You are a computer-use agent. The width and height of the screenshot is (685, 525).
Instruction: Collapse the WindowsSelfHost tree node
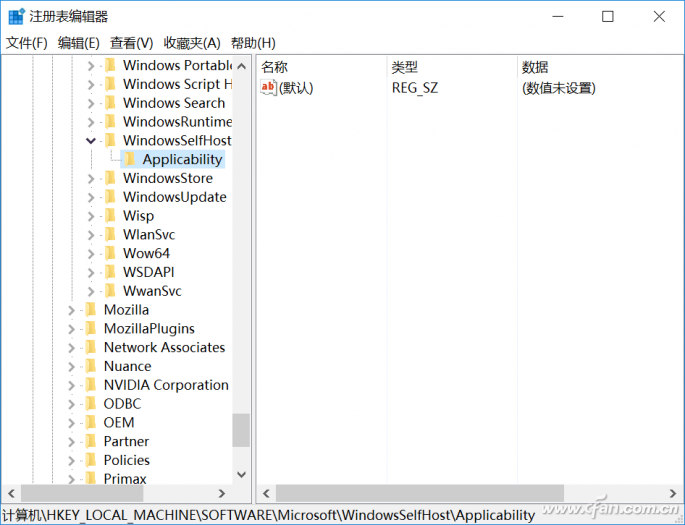pos(91,141)
